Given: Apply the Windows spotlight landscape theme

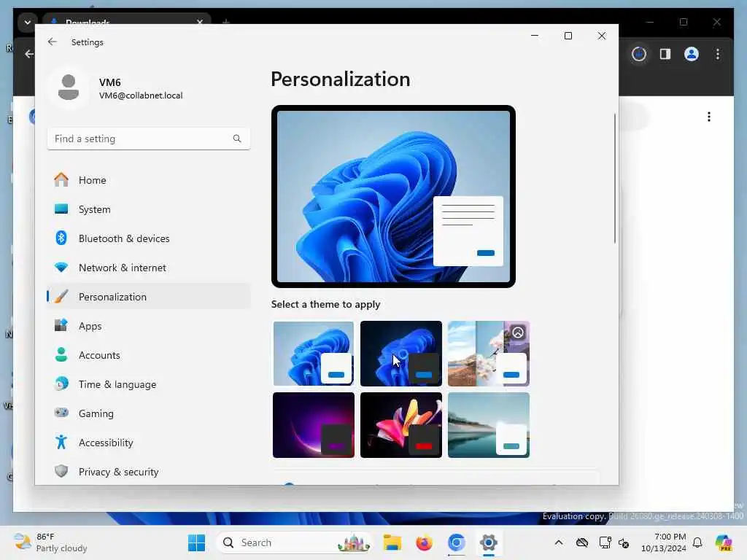Looking at the screenshot, I should 489,354.
